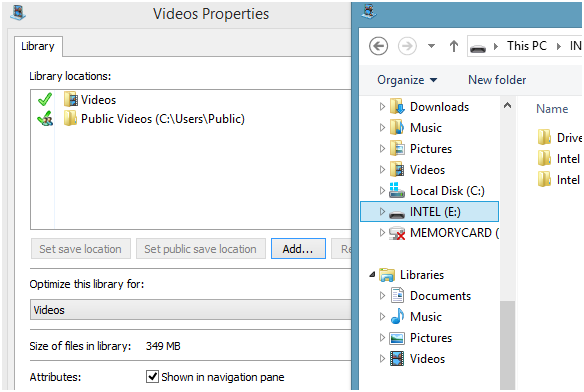This screenshot has height=392, width=584.
Task: Collapse the Libraries tree group
Action: [x=372, y=275]
